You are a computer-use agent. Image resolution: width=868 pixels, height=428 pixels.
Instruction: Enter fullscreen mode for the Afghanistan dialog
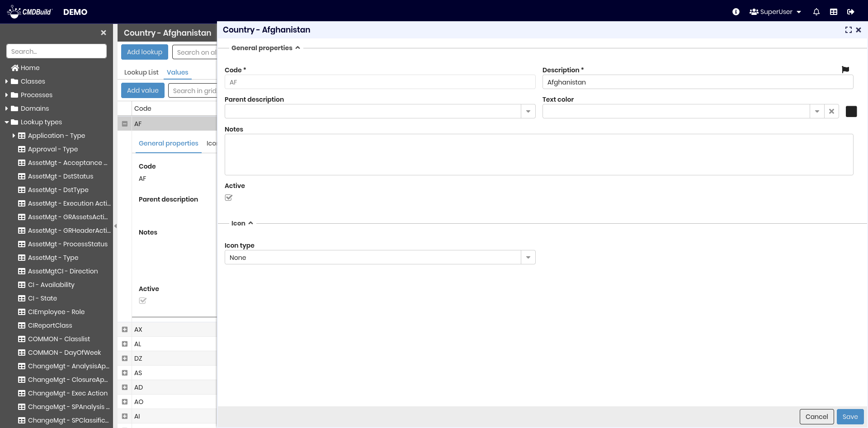tap(848, 30)
